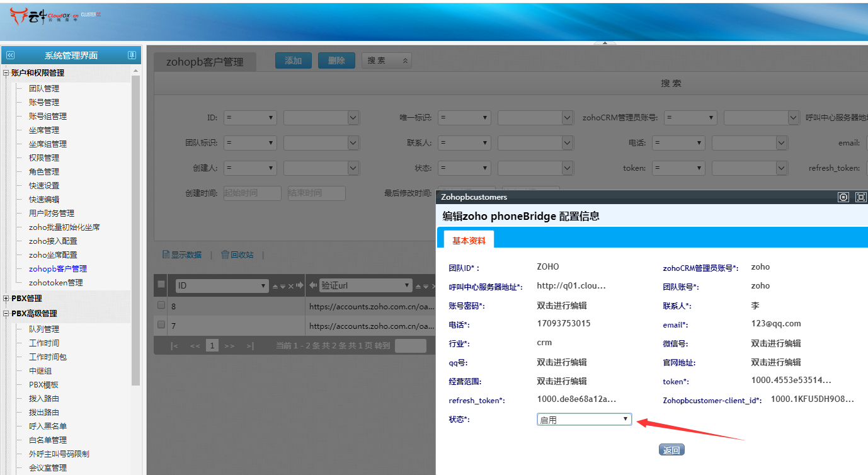Screen dimensions: 868x475
Task: Collapse the 账户和权限管理 tree node
Action: pyautogui.click(x=6, y=73)
